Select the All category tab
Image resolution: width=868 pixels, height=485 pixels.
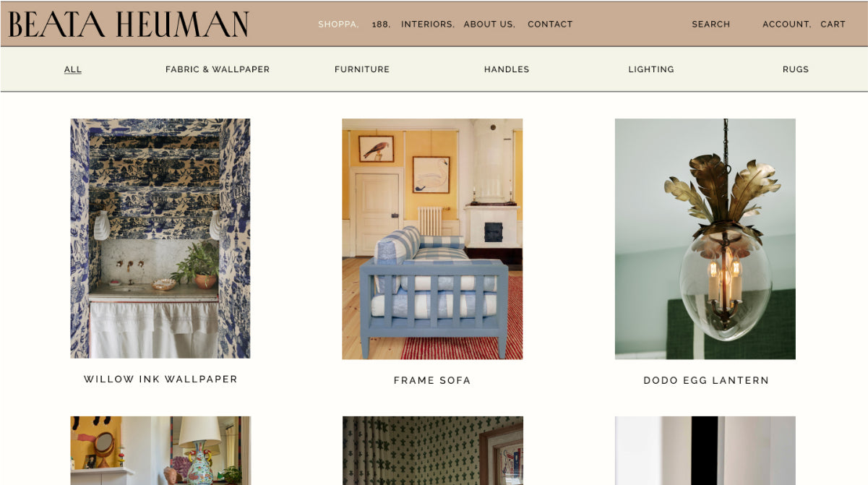pos(73,69)
